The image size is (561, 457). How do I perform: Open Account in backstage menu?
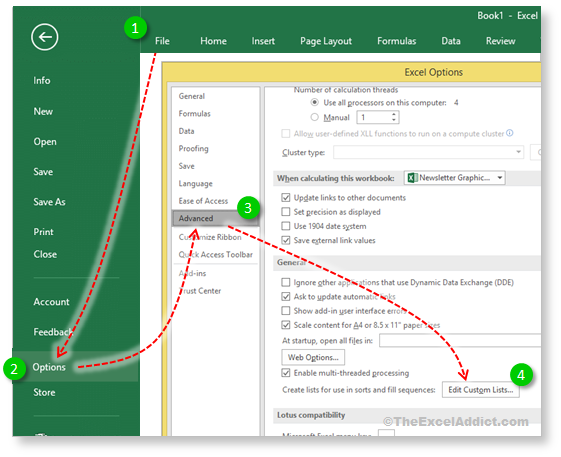[51, 302]
